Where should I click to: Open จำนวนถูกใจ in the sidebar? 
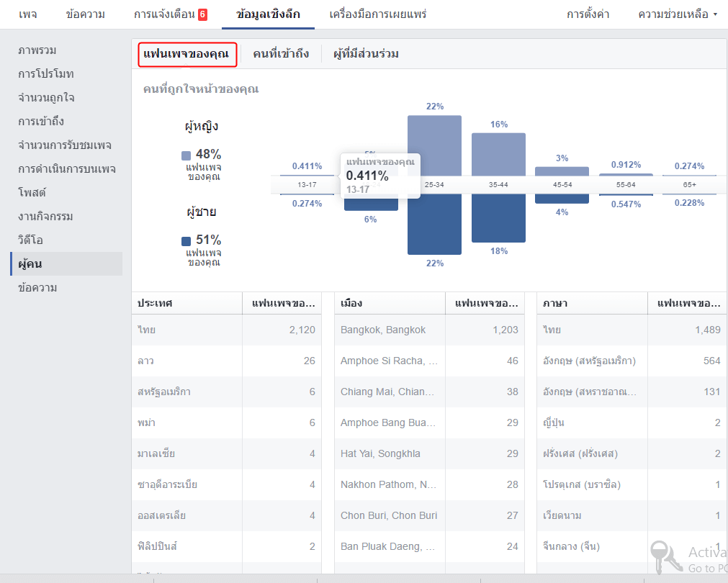(46, 97)
